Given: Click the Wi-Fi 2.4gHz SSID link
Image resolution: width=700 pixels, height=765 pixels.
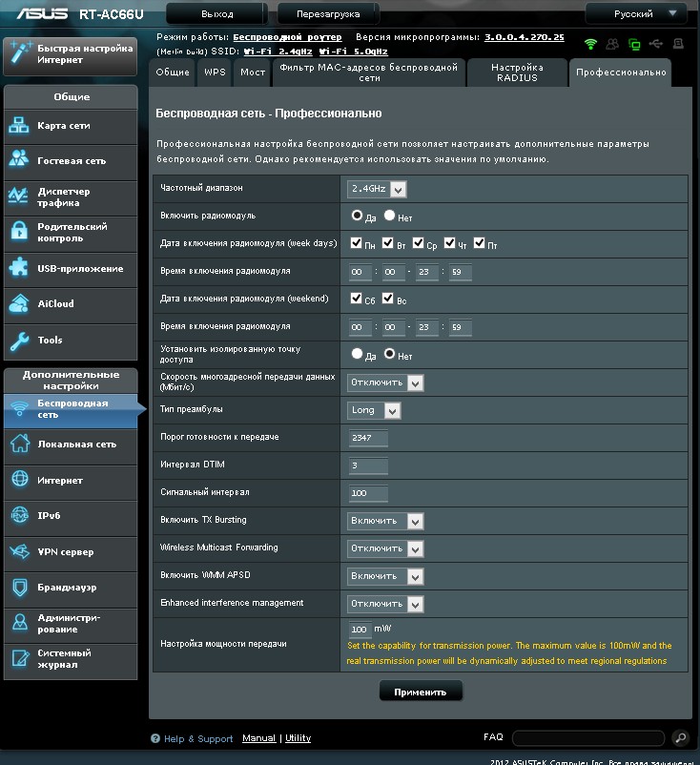Looking at the screenshot, I should click(x=278, y=52).
